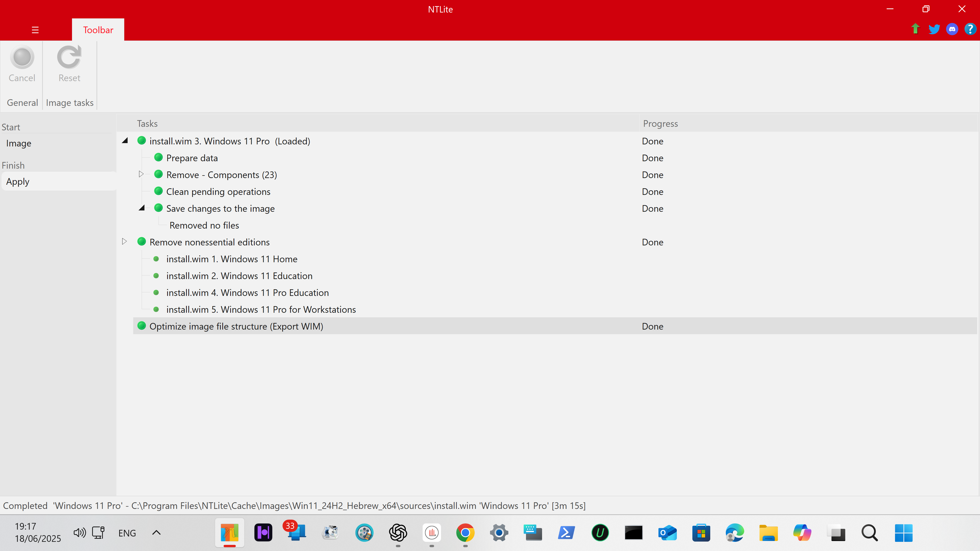Open Windows Search from the taskbar

(869, 533)
